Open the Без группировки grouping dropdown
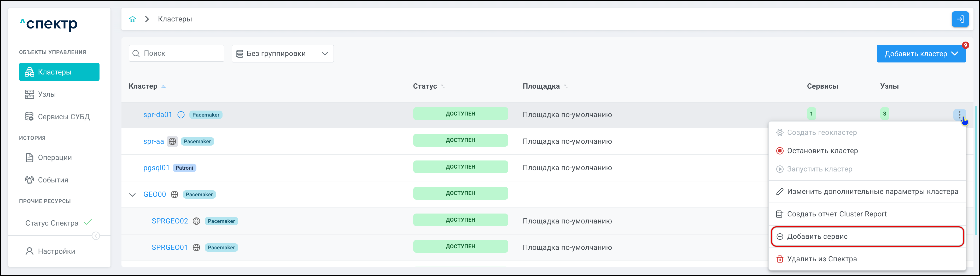This screenshot has height=276, width=980. (x=282, y=54)
